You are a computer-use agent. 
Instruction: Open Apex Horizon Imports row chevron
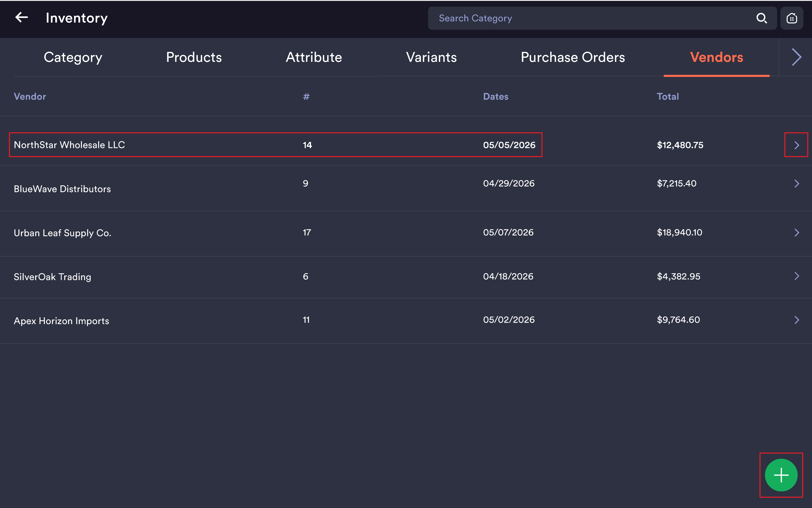pyautogui.click(x=796, y=320)
